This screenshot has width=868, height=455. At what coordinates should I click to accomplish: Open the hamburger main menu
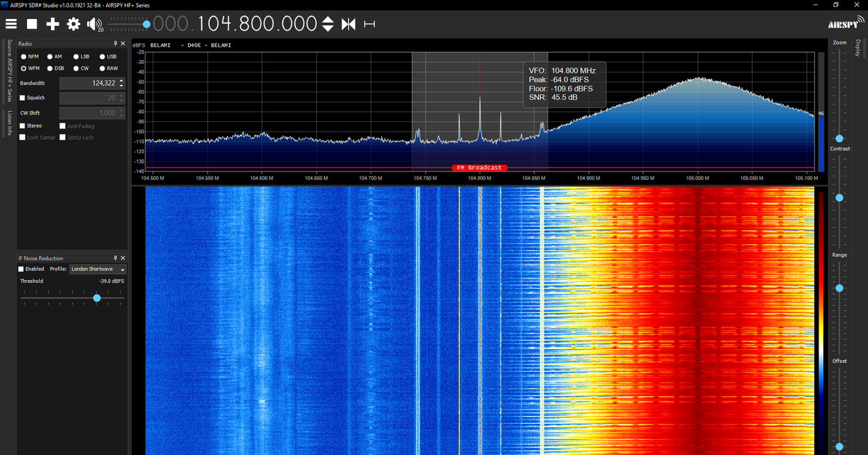[11, 24]
